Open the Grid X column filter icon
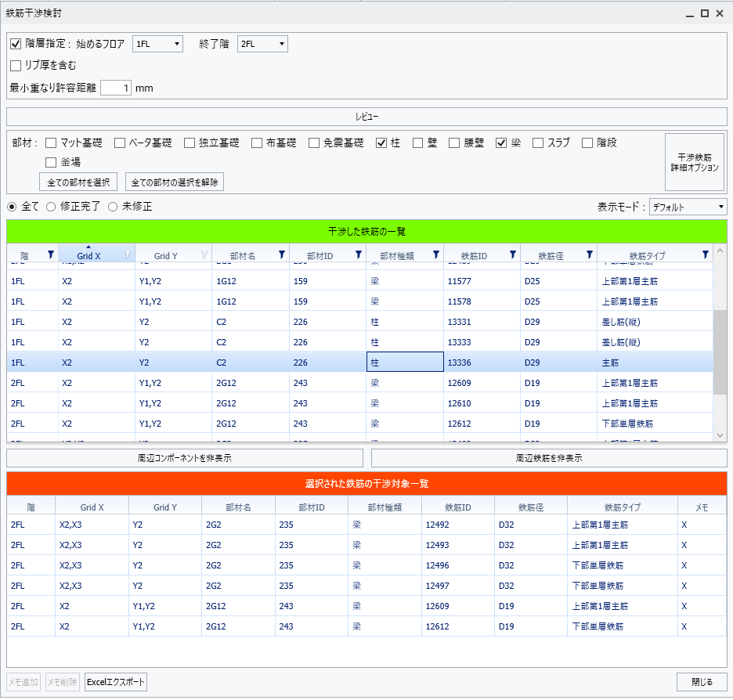The image size is (733, 700). (x=127, y=254)
